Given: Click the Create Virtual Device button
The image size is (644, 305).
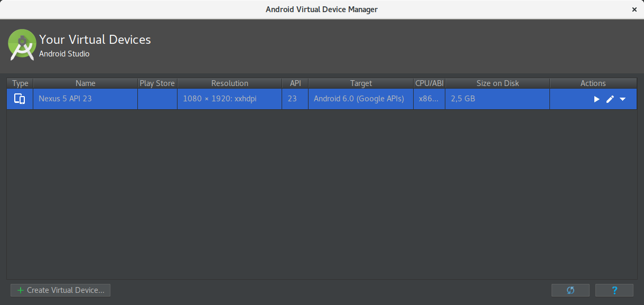Looking at the screenshot, I should pos(61,290).
